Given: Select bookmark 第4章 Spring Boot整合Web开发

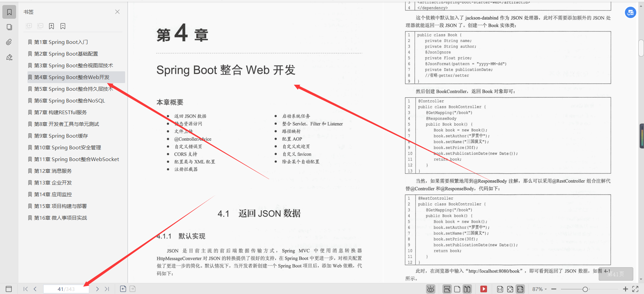Looking at the screenshot, I should click(x=76, y=77).
